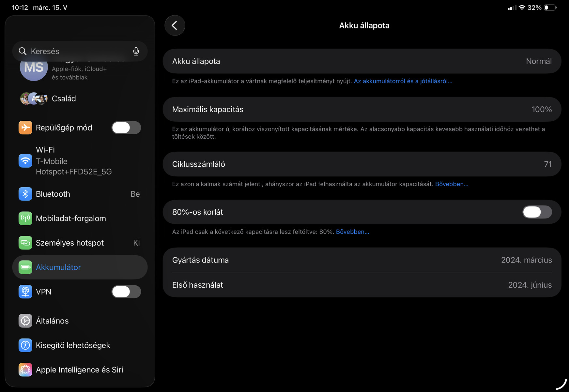Viewport: 569px width, 392px height.
Task: Open Kisegítő lehetőségek accessibility icon
Action: click(25, 345)
